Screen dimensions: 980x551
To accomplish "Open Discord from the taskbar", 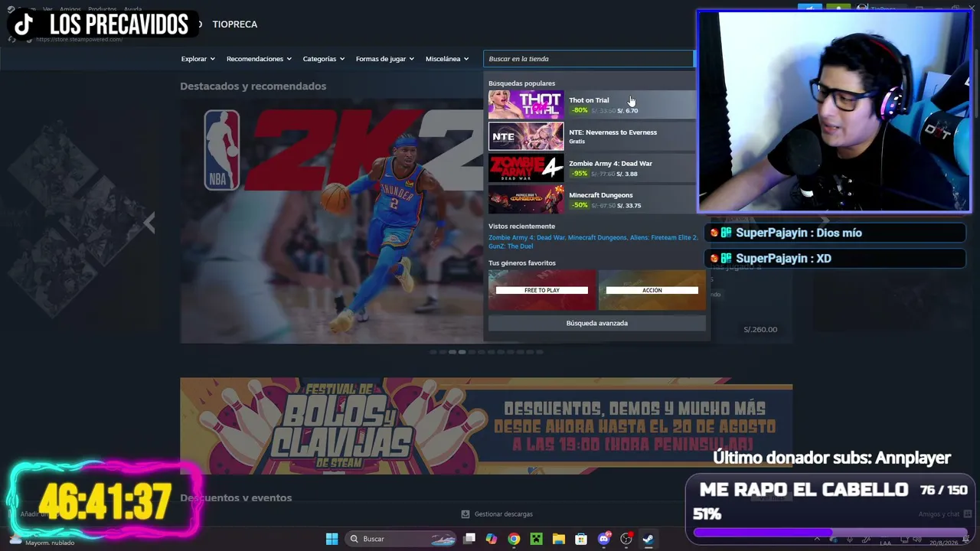I will coord(603,539).
